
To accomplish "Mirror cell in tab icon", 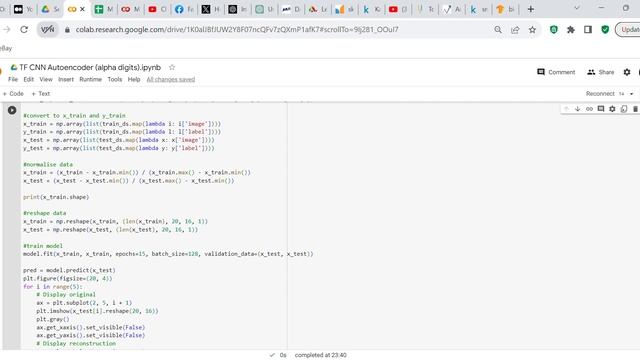I will [624, 109].
